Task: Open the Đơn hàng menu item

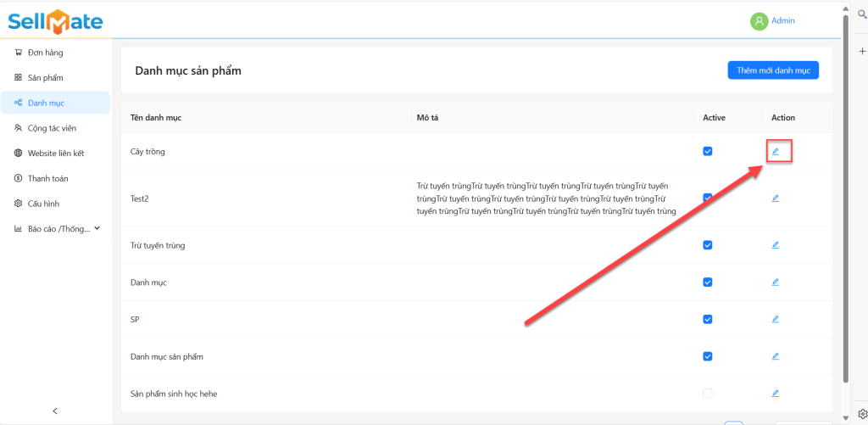Action: tap(45, 53)
